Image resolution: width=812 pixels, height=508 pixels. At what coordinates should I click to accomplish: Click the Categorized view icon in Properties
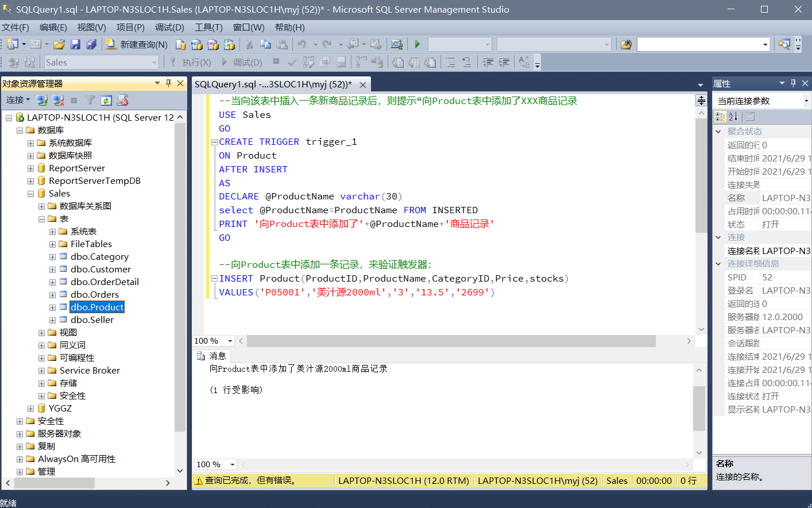tap(720, 117)
